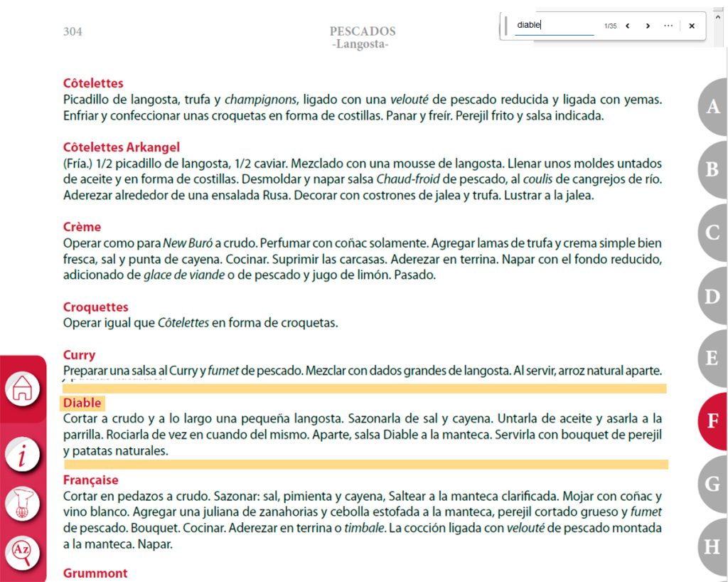Click the 'Française' recipe heading
Viewport: 728px width, 582px height.
point(91,480)
